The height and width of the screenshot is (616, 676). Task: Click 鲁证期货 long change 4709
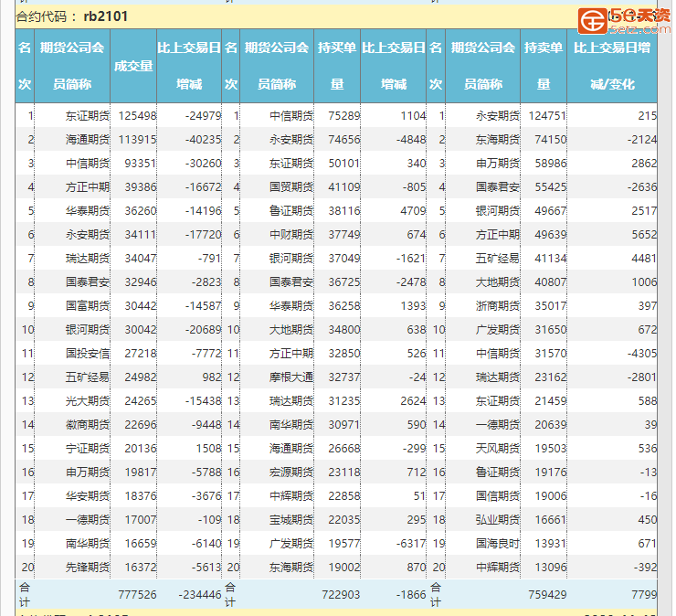(x=413, y=210)
